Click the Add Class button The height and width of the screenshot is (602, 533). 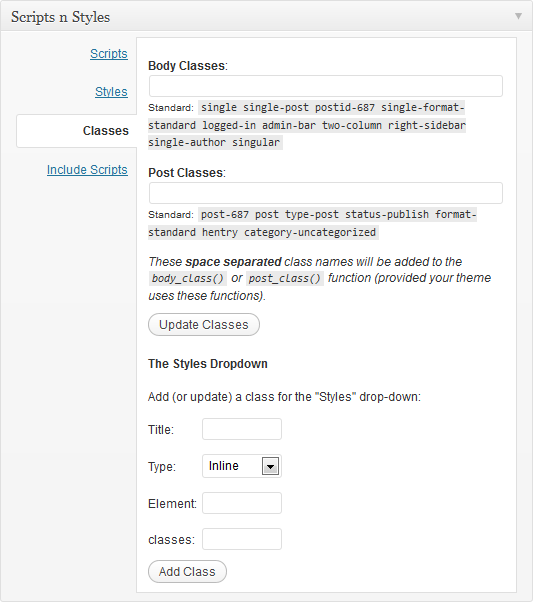click(187, 572)
